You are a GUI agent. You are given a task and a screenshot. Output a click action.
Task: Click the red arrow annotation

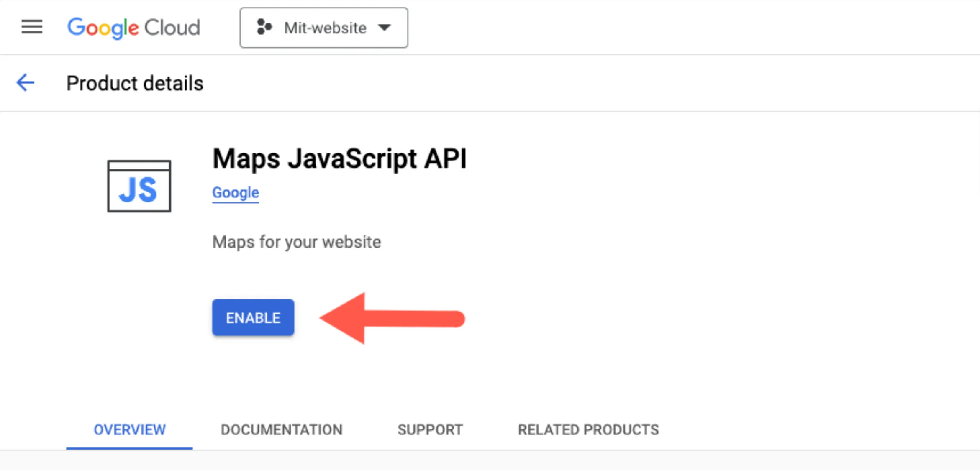[391, 319]
